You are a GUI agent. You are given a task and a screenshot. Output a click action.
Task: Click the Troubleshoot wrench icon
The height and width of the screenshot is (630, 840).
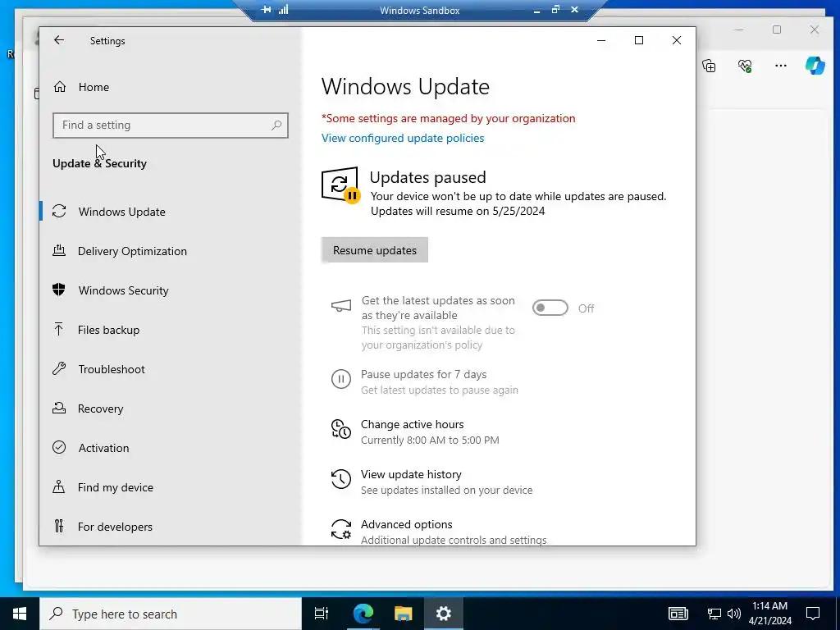[x=59, y=368]
